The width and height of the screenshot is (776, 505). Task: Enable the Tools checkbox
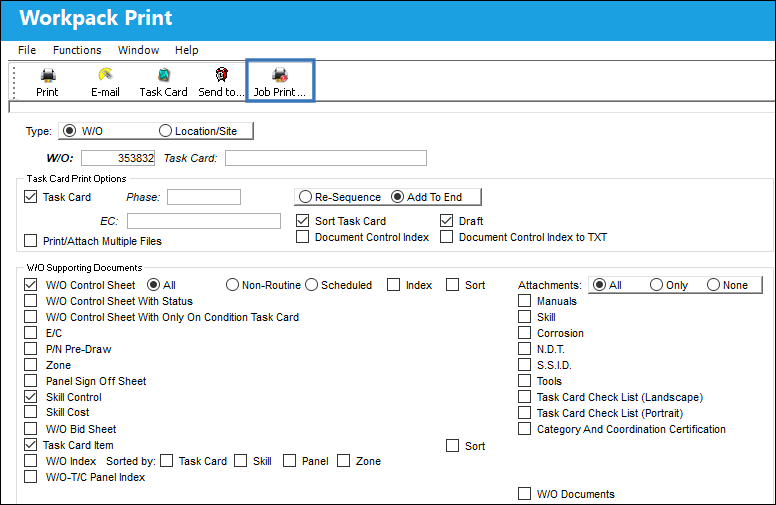(525, 381)
